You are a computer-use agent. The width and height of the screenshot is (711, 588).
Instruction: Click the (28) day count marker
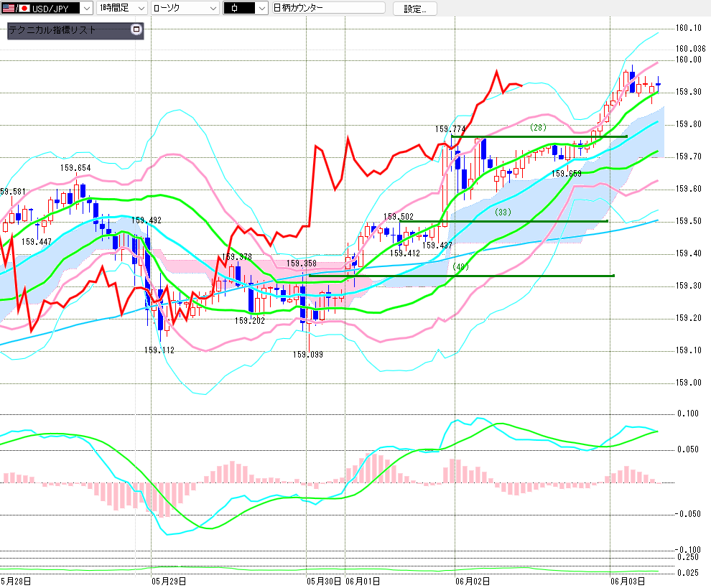pyautogui.click(x=538, y=128)
